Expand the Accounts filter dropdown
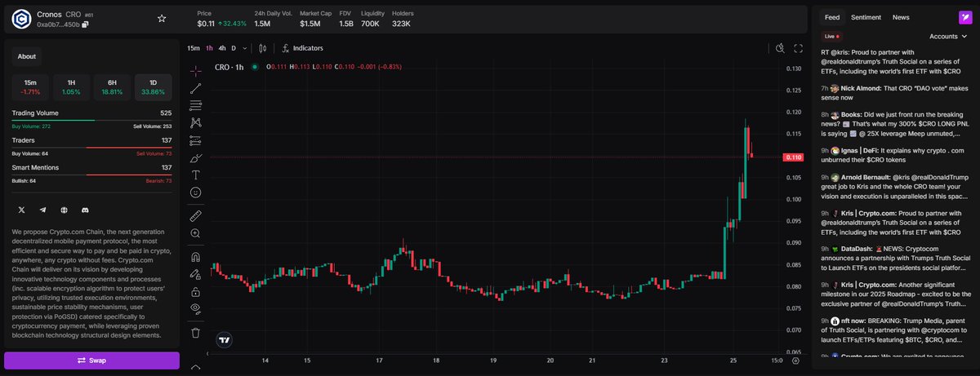This screenshot has width=980, height=376. [x=947, y=37]
